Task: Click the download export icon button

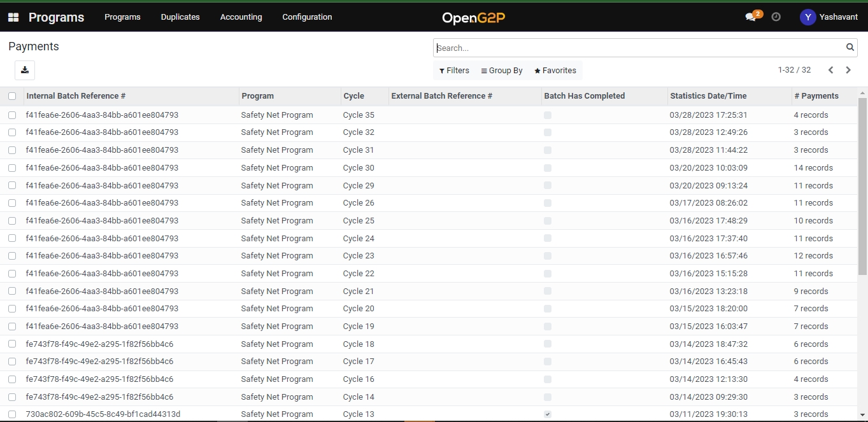Action: click(x=25, y=70)
